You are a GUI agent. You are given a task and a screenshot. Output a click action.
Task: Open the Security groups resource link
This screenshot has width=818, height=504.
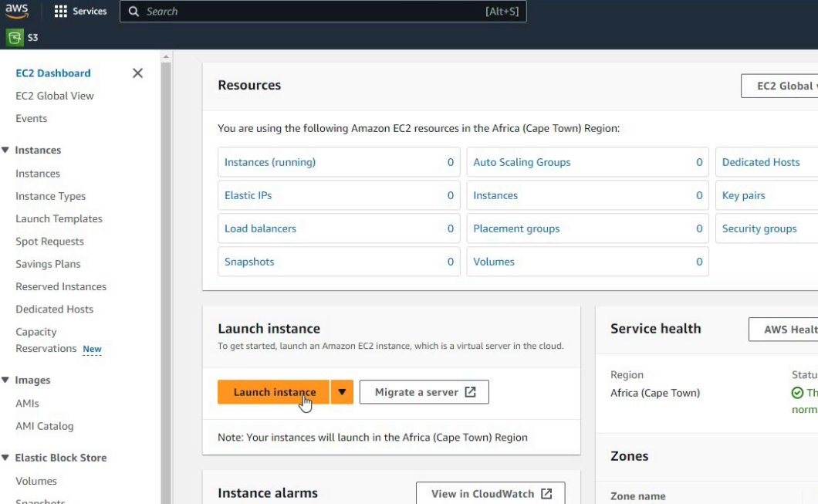coord(759,228)
